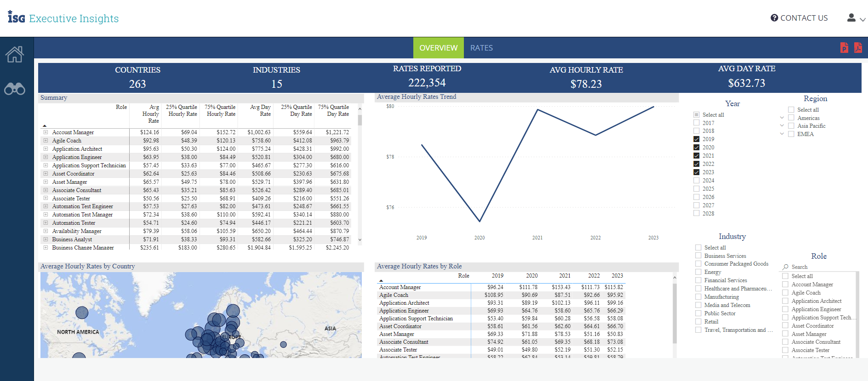The image size is (868, 381).
Task: Check the year 2018 checkbox
Action: pyautogui.click(x=697, y=131)
